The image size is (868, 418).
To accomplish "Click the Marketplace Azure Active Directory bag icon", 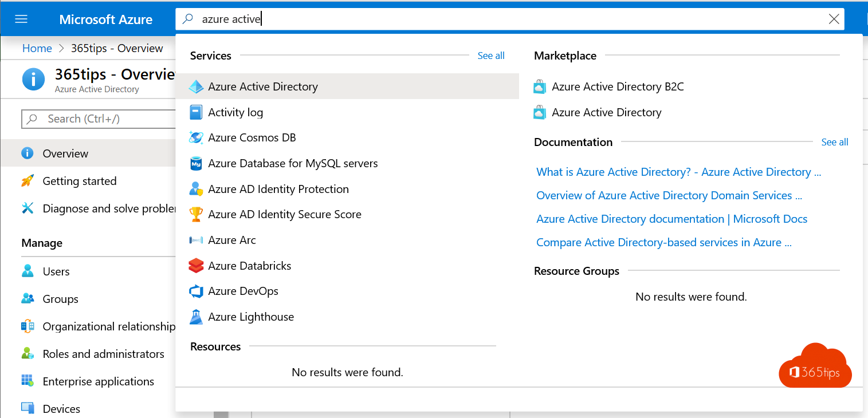I will point(540,112).
